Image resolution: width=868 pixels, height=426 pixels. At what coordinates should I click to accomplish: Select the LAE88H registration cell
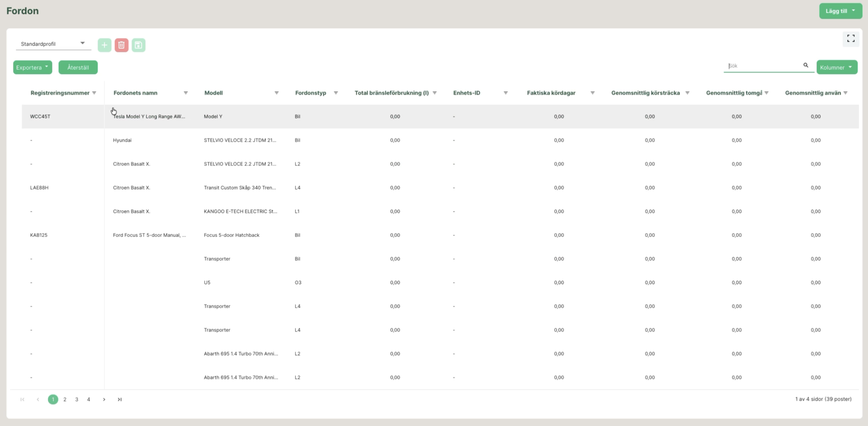[x=39, y=188]
